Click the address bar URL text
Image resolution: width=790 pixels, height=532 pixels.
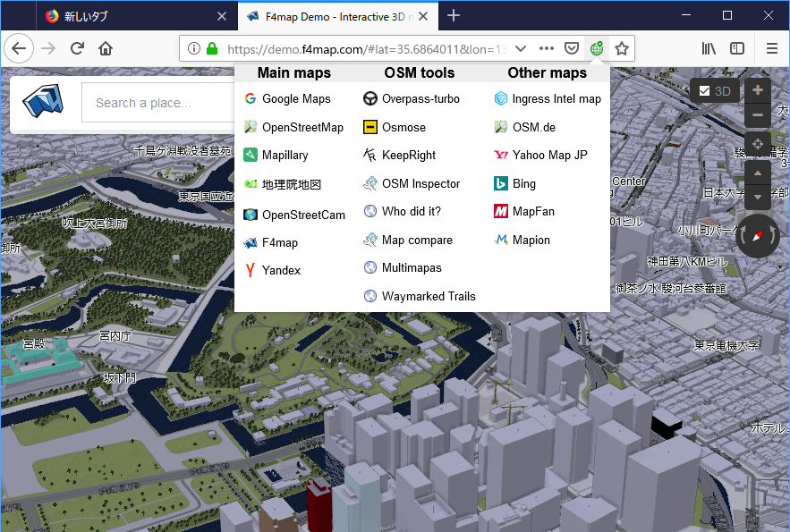coord(367,49)
